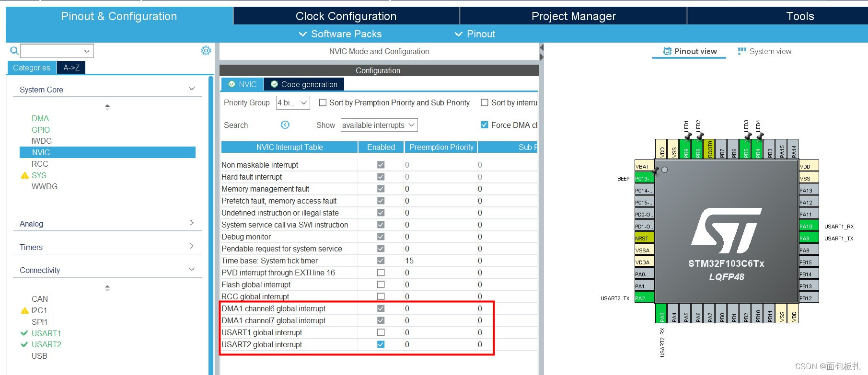Open DMA in System Core list
868x375 pixels.
tap(40, 118)
